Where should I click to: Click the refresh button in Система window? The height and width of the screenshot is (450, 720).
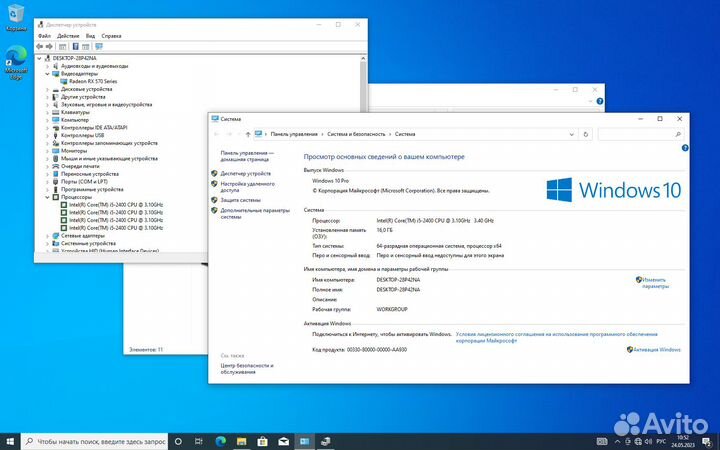coord(585,135)
